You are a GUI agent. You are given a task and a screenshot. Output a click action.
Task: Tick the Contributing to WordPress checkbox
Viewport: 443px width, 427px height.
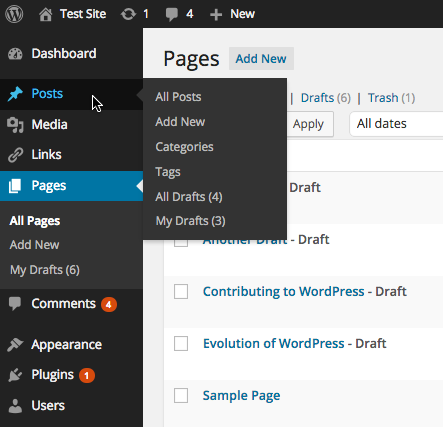click(x=181, y=292)
